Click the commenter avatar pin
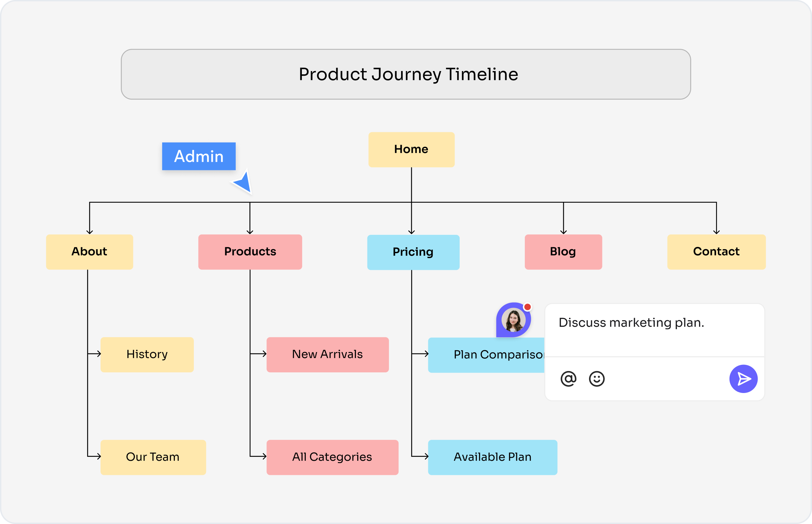The height and width of the screenshot is (524, 812). coord(513,320)
